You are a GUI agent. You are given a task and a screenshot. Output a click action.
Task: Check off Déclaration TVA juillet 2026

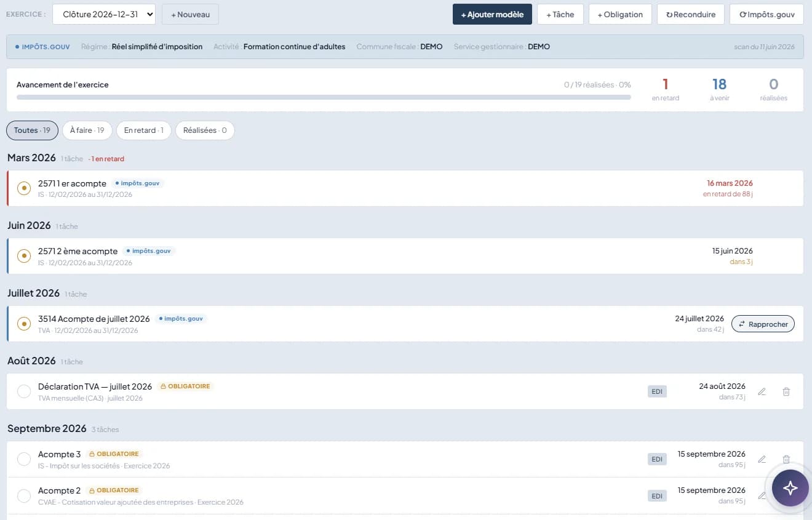click(x=24, y=391)
